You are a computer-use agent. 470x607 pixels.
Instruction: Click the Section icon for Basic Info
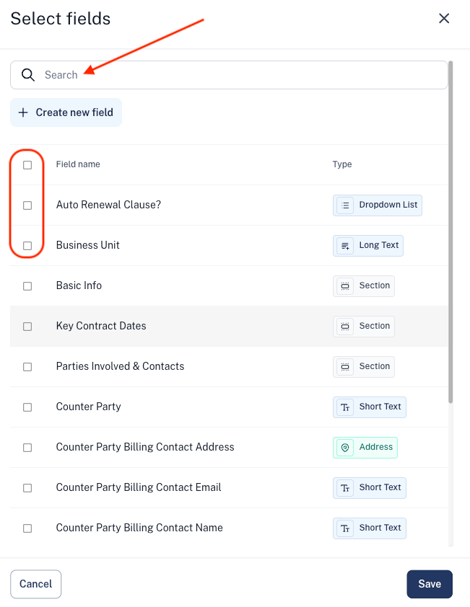click(345, 286)
